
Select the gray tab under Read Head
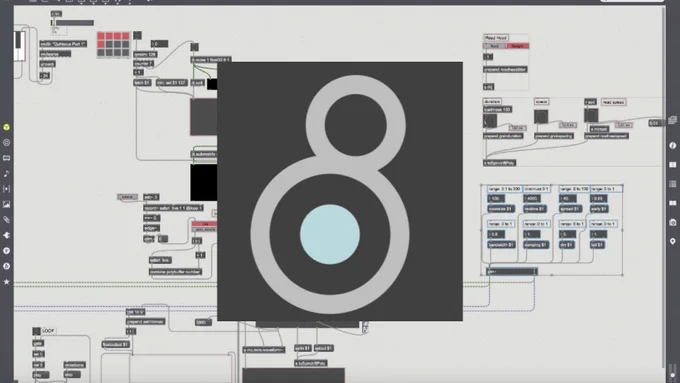[494, 46]
